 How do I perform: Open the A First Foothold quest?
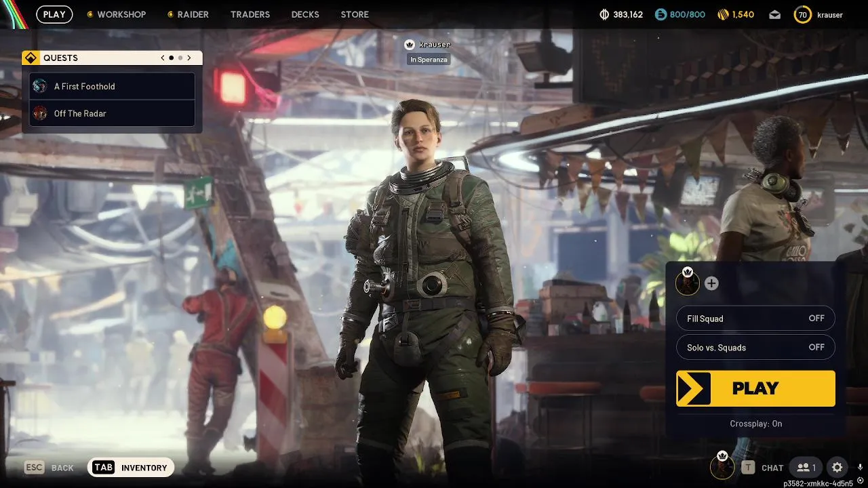(x=112, y=86)
